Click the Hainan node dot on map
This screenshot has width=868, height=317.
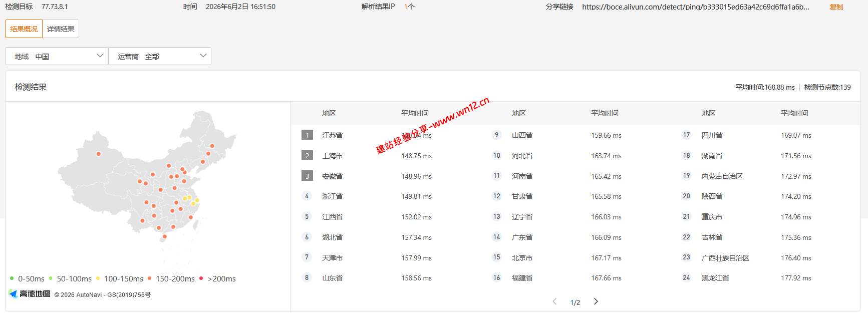(164, 237)
